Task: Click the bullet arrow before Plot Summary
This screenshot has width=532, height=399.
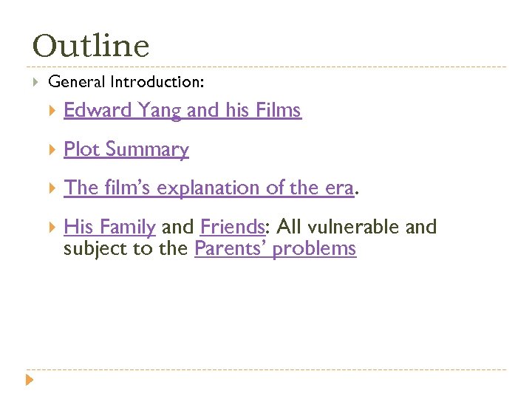Action: 51,150
